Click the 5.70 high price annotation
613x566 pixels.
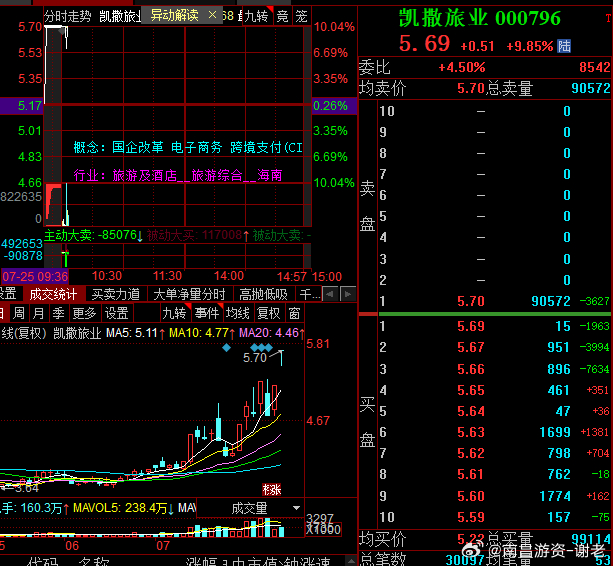point(255,357)
